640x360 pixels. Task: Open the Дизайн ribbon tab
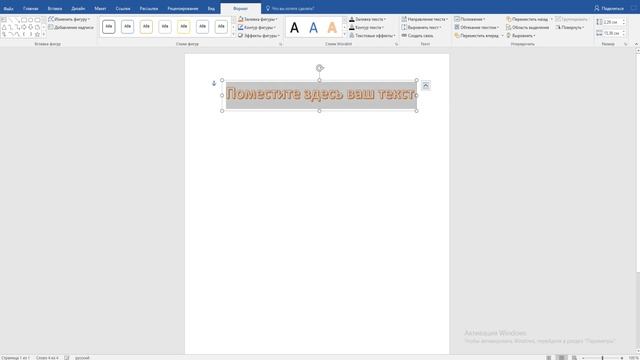tap(78, 8)
